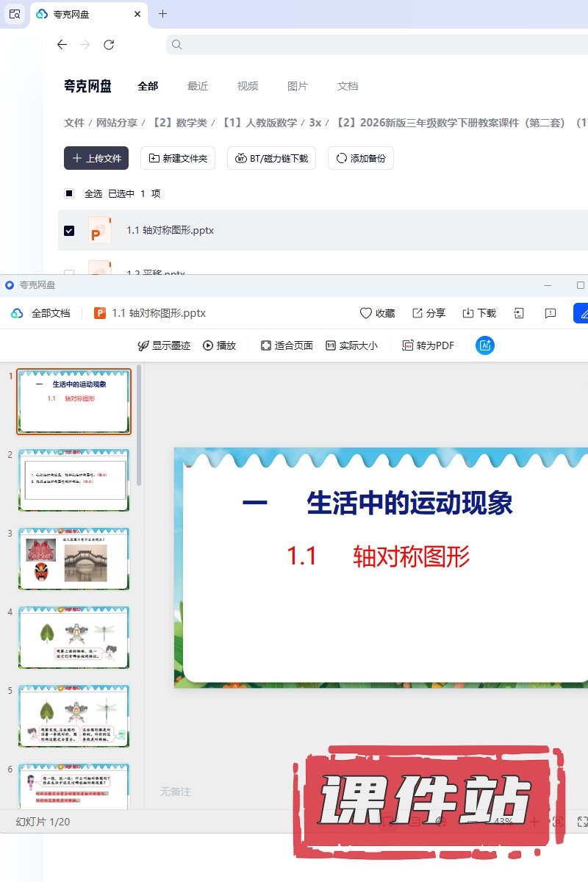Open the 网站分享 breadcrumb folder
588x882 pixels.
click(117, 123)
